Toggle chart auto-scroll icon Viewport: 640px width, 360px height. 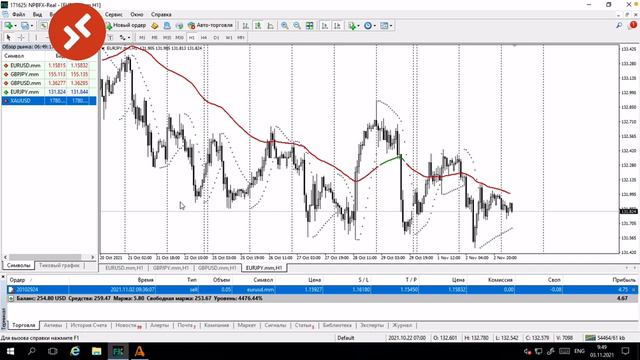pyautogui.click(x=324, y=26)
